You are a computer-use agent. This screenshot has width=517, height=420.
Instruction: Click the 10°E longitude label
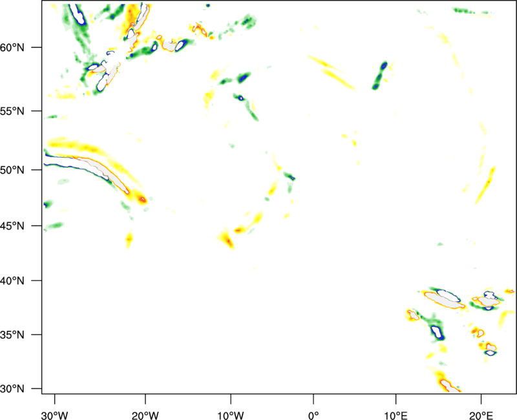[396, 415]
